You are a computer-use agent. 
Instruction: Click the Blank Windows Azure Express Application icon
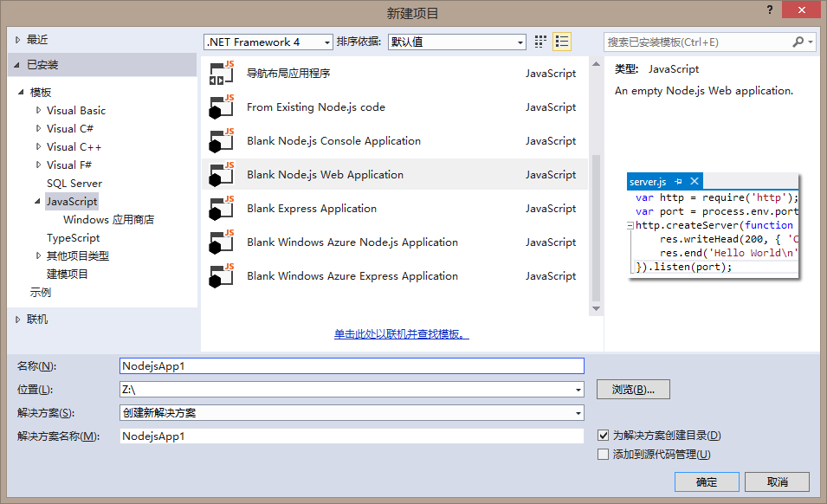pos(222,276)
